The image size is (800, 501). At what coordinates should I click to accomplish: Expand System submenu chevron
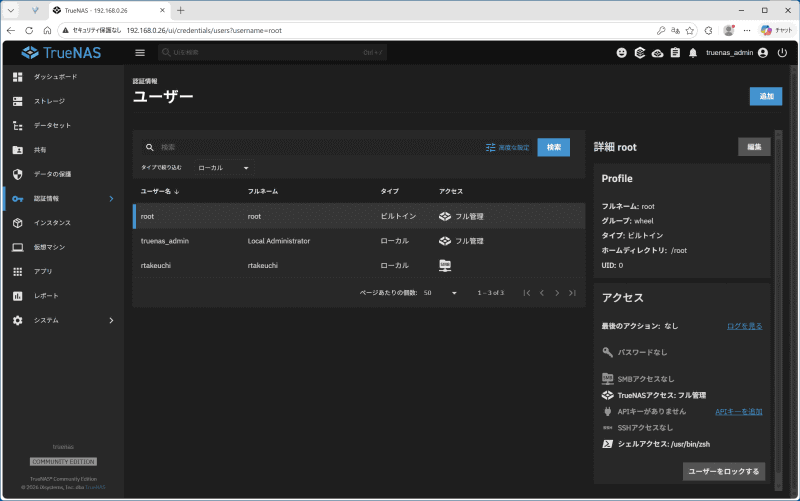[111, 320]
